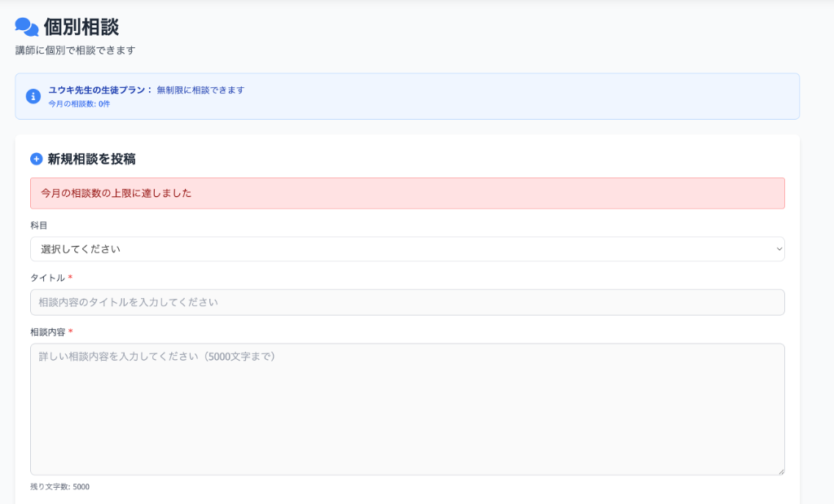Click the chat bubbles icon beside 個別相談
834x504 pixels.
(x=27, y=27)
